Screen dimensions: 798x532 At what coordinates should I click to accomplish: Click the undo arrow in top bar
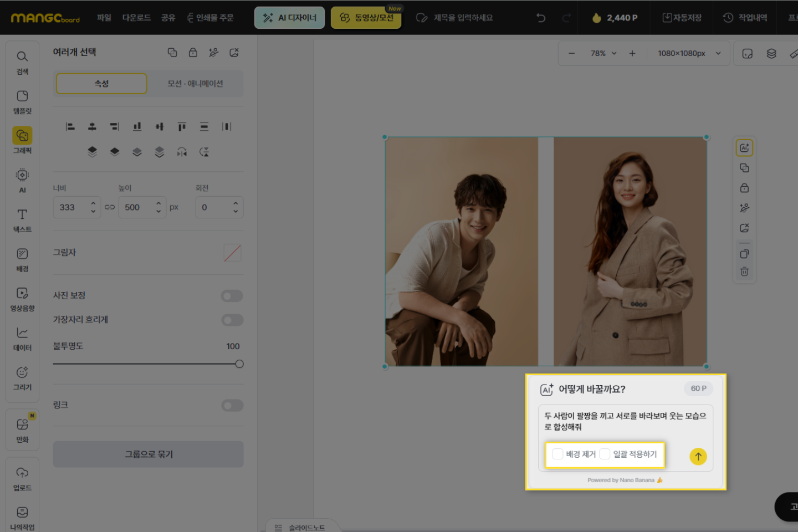point(541,18)
